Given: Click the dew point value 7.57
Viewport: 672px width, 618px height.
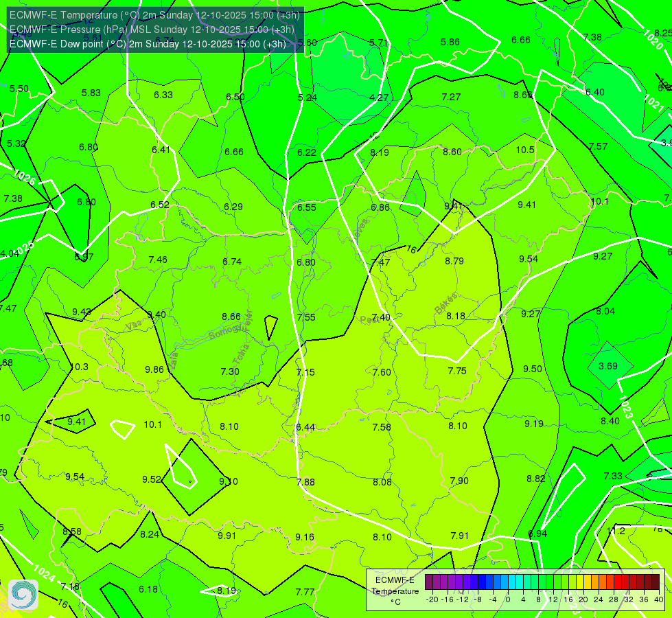Looking at the screenshot, I should (x=598, y=146).
